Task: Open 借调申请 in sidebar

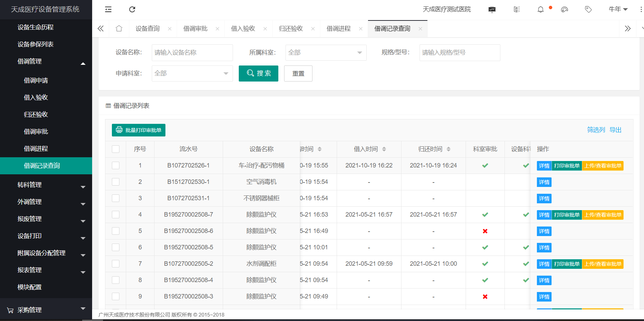Action: pyautogui.click(x=46, y=81)
